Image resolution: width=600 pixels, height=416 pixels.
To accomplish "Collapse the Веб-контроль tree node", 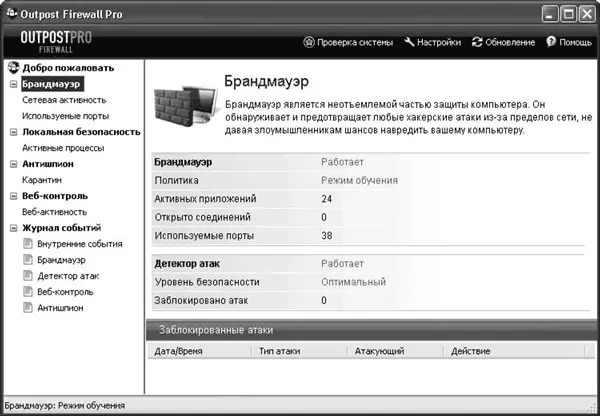I will pyautogui.click(x=13, y=196).
